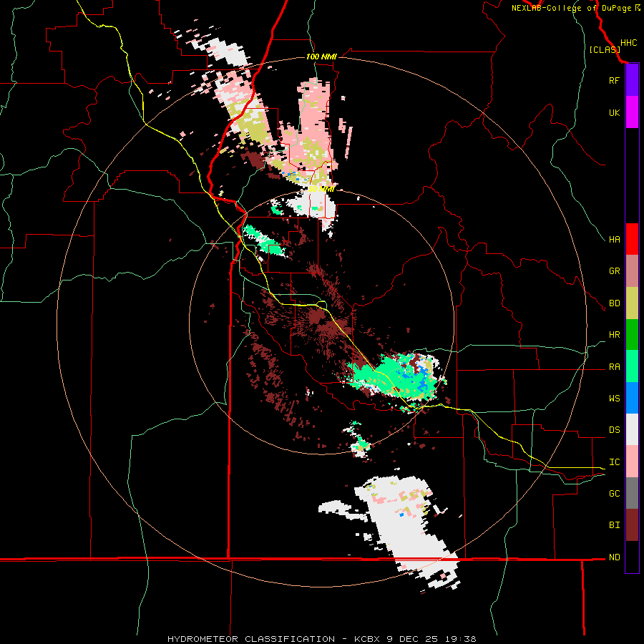Screen dimensions: 644x644
Task: Click the brown BI legend swatch
Action: pyautogui.click(x=632, y=525)
